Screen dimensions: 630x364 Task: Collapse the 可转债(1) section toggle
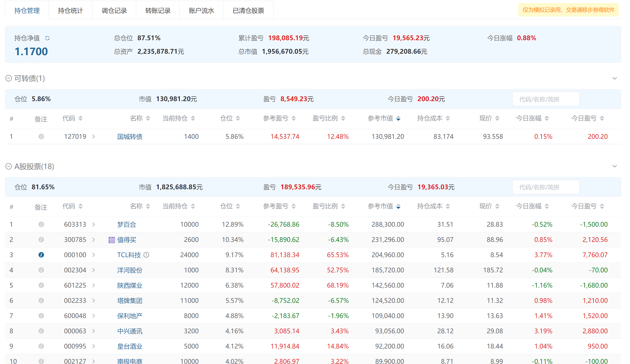(x=8, y=78)
